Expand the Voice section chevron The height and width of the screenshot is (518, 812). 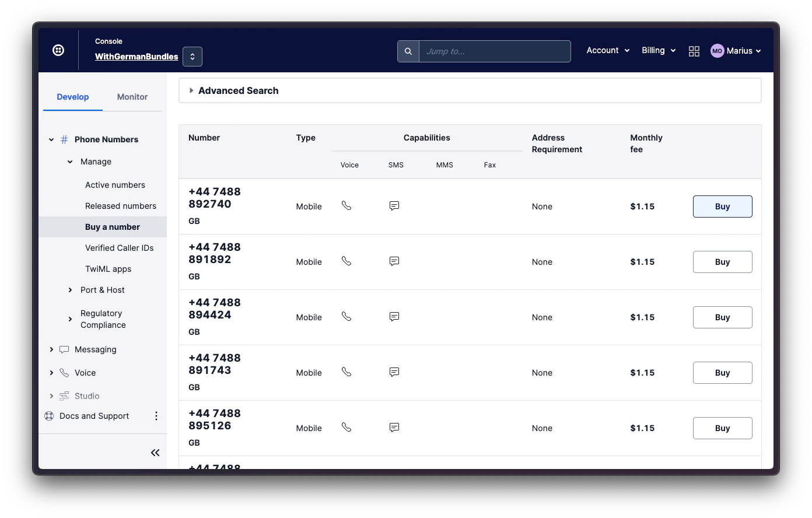(51, 373)
